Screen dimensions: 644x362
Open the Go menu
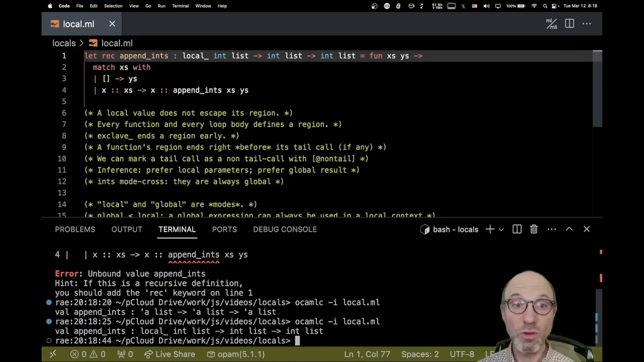148,6
